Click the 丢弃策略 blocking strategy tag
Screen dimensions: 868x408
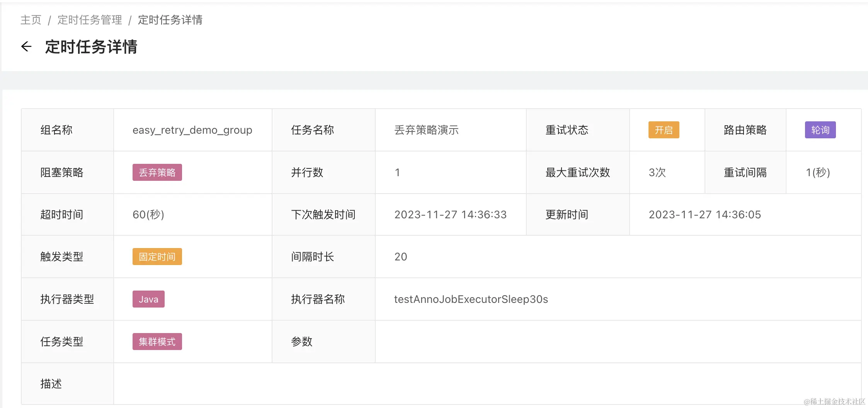[157, 172]
